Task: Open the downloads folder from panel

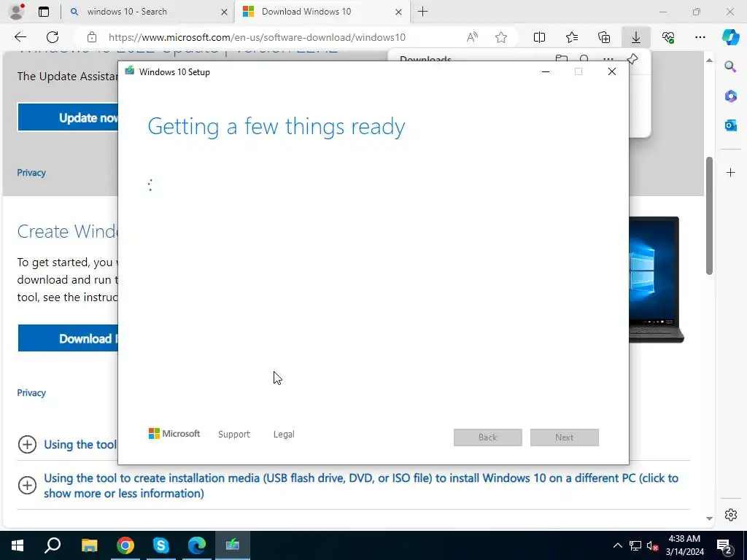Action: coord(562,58)
